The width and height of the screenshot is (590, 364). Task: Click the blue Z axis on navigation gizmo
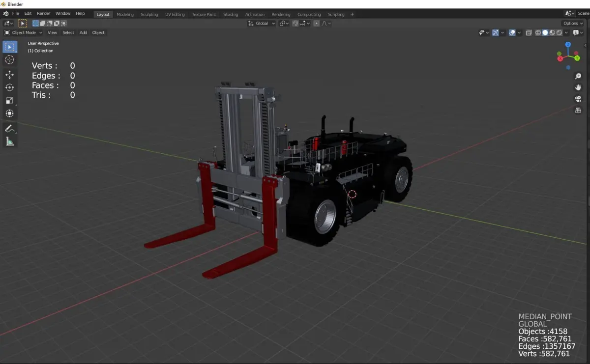click(x=568, y=45)
